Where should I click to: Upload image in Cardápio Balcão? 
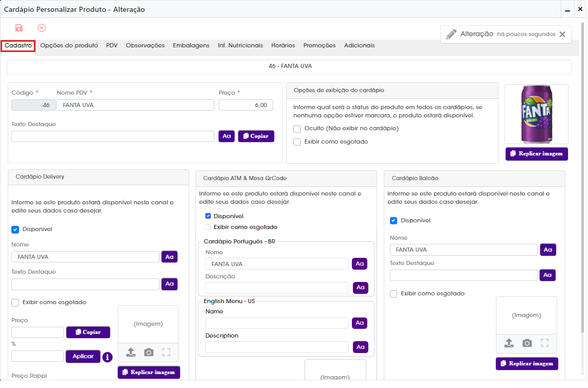(x=509, y=343)
